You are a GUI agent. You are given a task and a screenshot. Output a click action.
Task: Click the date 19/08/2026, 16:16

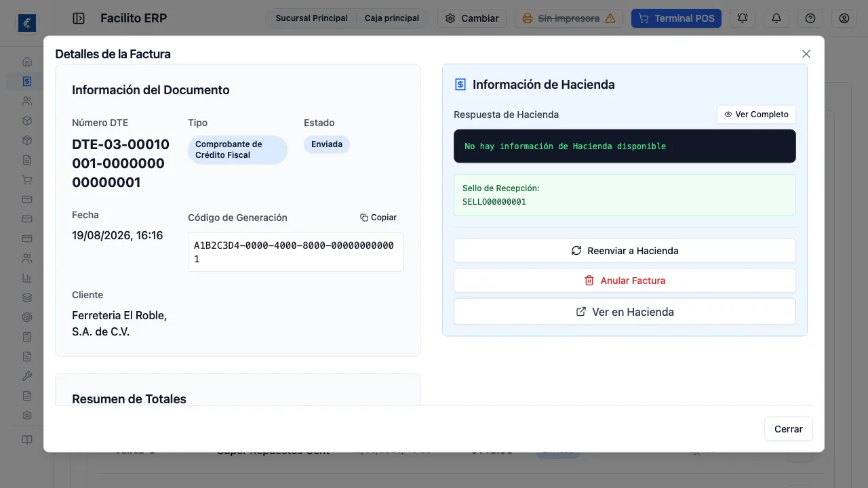117,236
